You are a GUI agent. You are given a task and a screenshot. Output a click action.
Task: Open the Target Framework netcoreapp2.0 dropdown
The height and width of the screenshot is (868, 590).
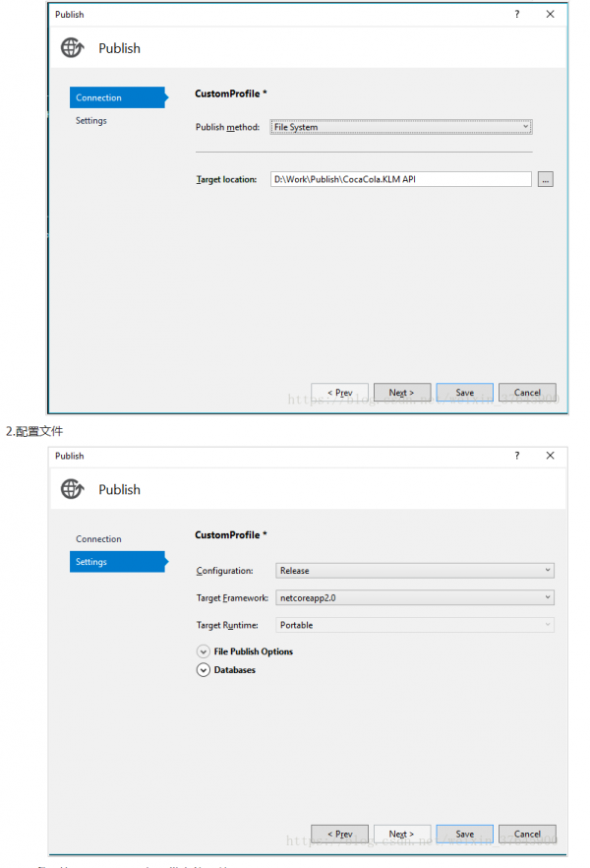click(x=413, y=597)
